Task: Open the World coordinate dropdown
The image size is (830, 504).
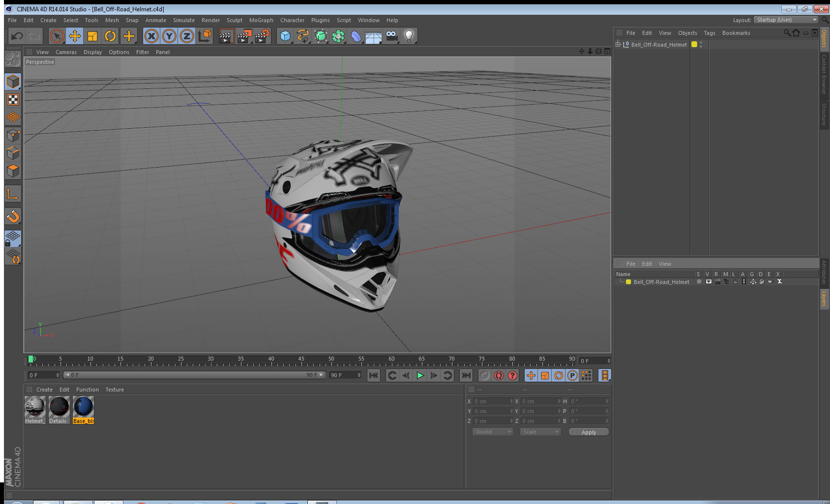Action: (x=493, y=432)
